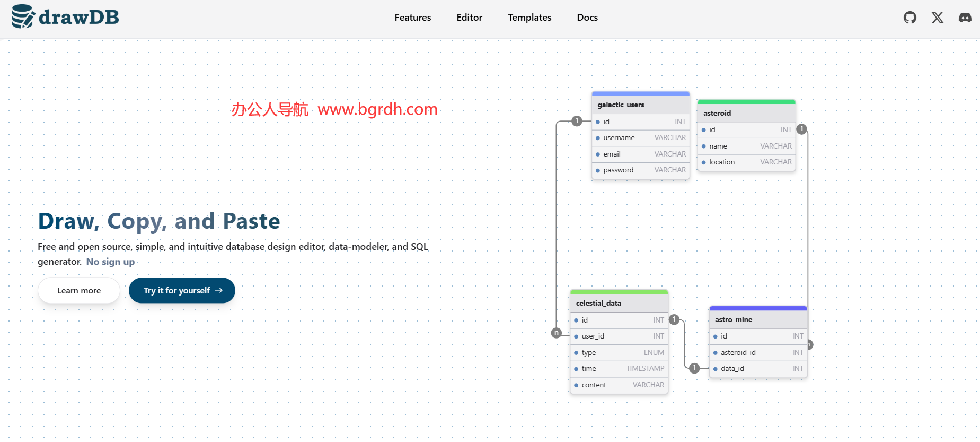Open the Features menu item
Viewport: 980px width, 442px height.
(x=412, y=18)
